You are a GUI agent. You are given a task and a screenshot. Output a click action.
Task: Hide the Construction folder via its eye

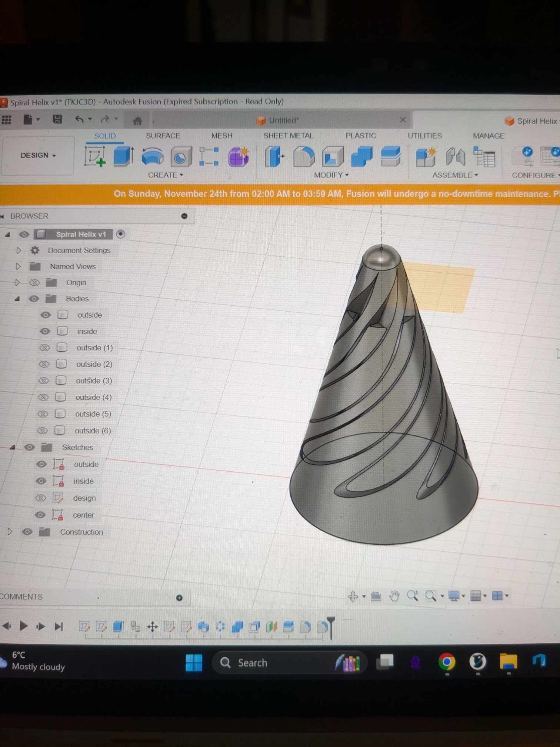pos(27,532)
